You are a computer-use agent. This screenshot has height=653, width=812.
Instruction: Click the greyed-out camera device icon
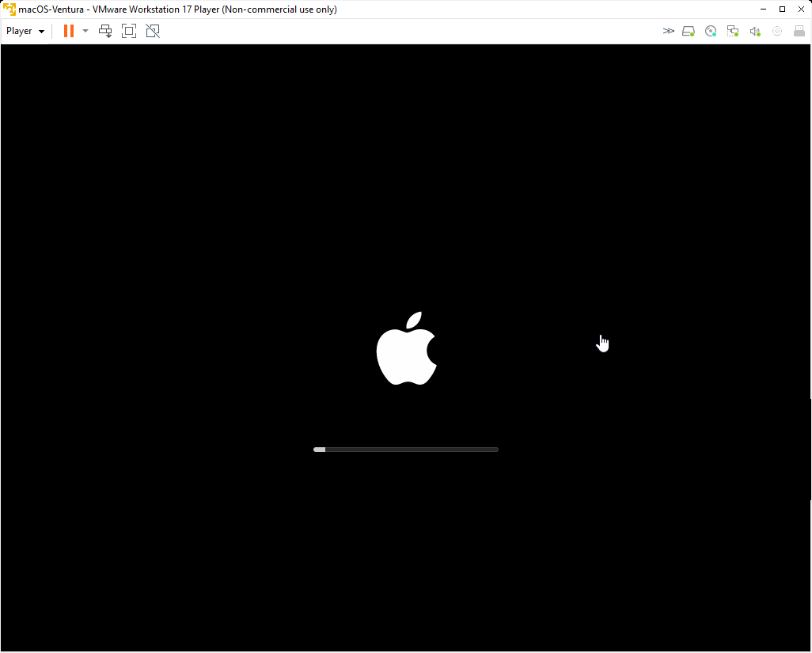coord(777,31)
